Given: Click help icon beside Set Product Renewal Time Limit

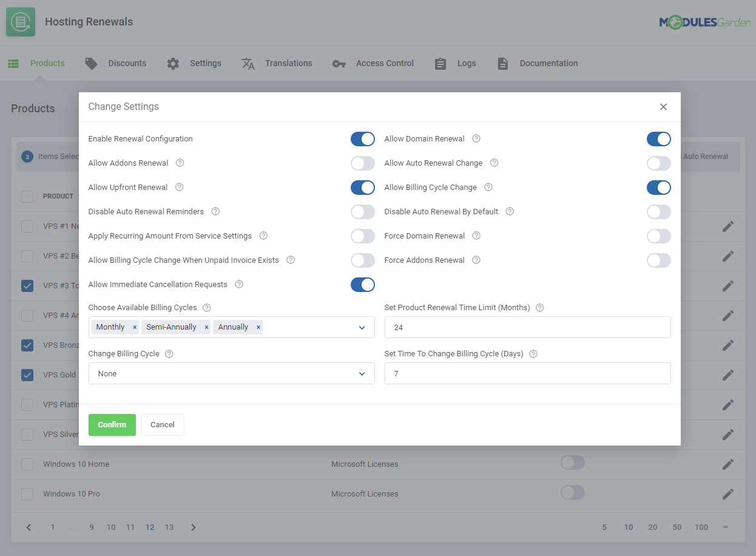Looking at the screenshot, I should 540,308.
